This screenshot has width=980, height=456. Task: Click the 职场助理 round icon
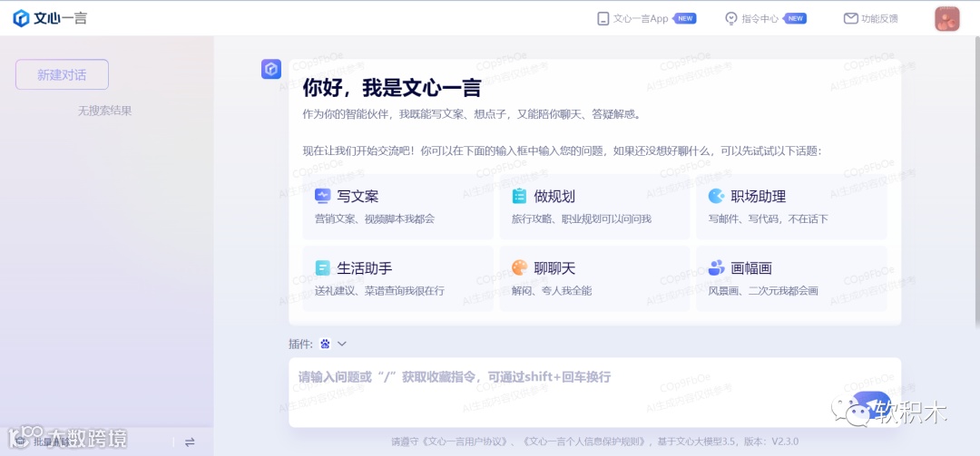[716, 196]
